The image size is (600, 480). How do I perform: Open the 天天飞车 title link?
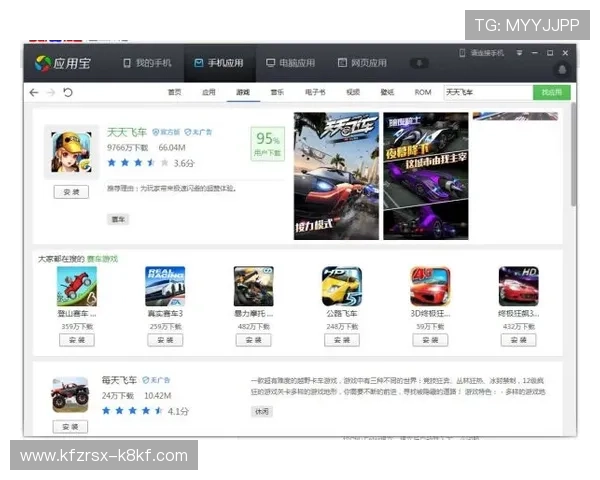click(x=127, y=132)
